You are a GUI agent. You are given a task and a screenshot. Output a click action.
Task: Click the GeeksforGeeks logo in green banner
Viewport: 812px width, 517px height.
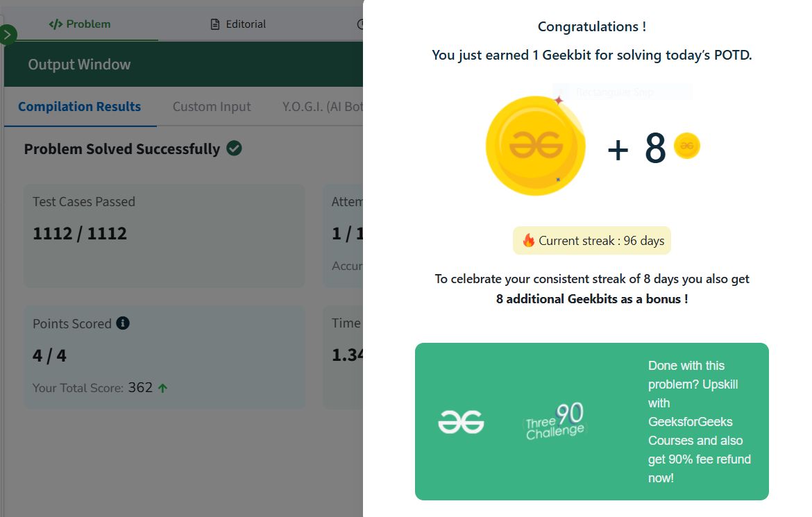pos(461,422)
